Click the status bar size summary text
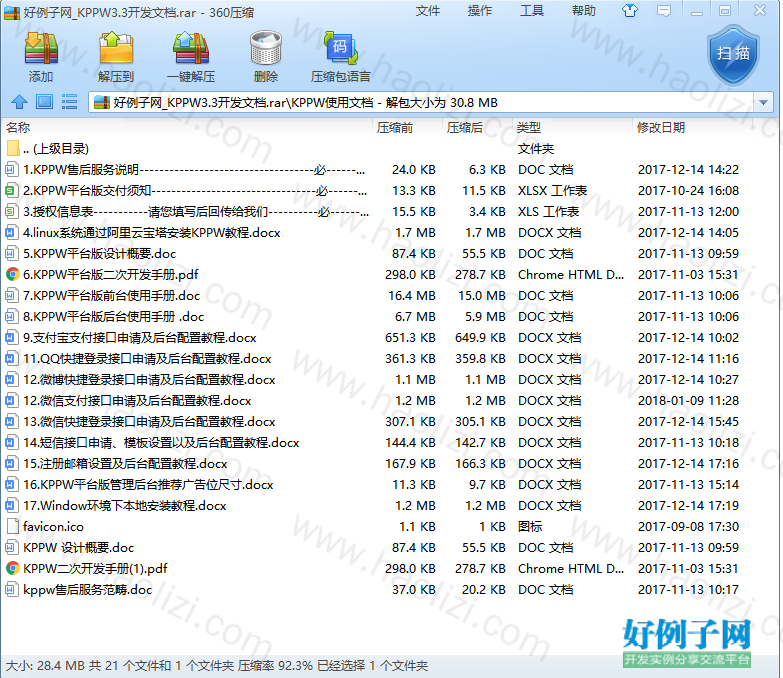 click(x=217, y=666)
